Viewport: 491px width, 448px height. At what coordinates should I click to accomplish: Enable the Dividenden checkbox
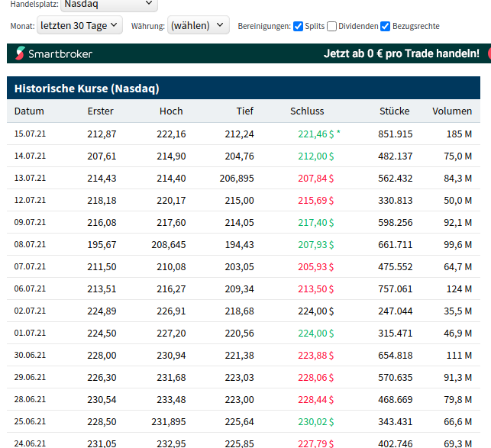pyautogui.click(x=331, y=26)
